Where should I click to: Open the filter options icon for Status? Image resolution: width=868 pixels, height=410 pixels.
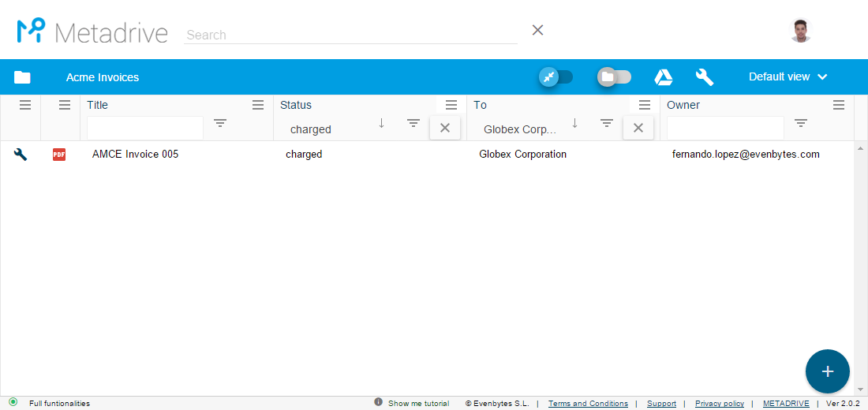coord(413,123)
